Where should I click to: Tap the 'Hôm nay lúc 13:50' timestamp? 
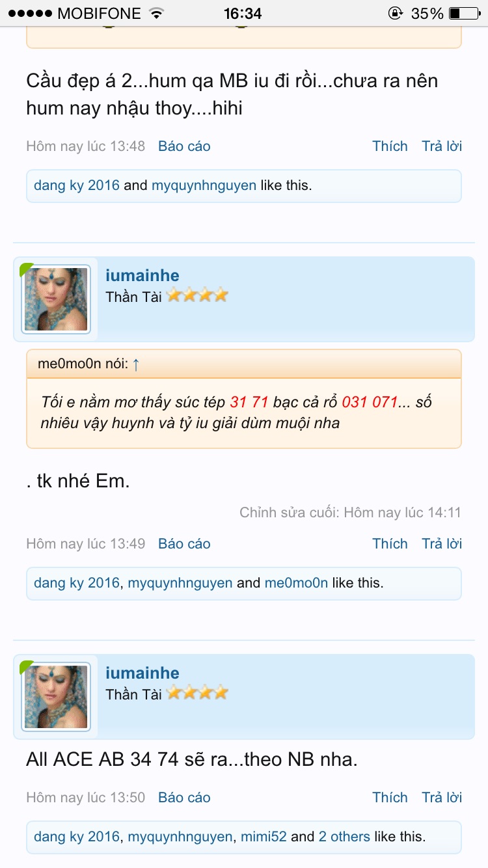point(85,798)
